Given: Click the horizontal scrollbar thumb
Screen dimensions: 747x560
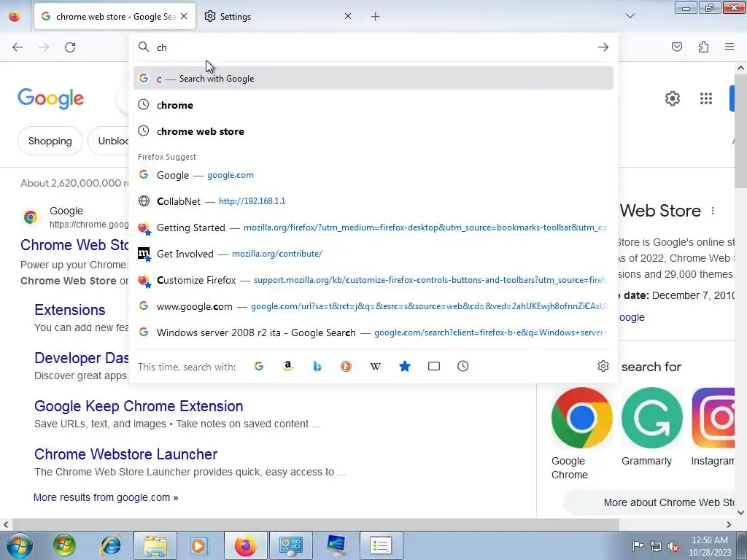Looking at the screenshot, I should [x=315, y=524].
